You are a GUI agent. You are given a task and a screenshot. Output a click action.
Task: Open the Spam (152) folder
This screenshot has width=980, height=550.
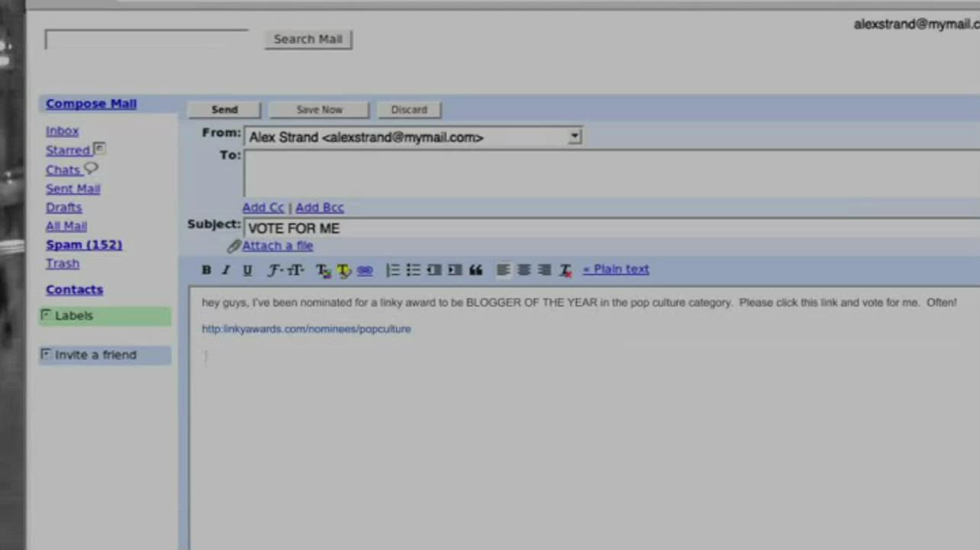84,244
